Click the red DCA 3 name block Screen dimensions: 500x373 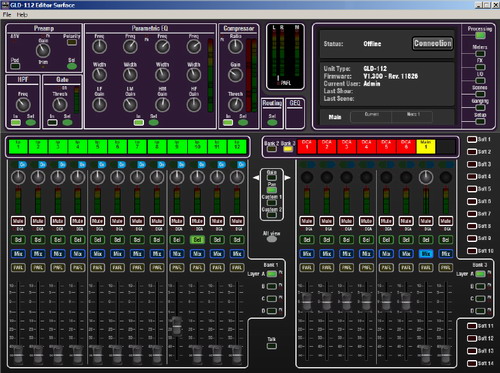[347, 147]
